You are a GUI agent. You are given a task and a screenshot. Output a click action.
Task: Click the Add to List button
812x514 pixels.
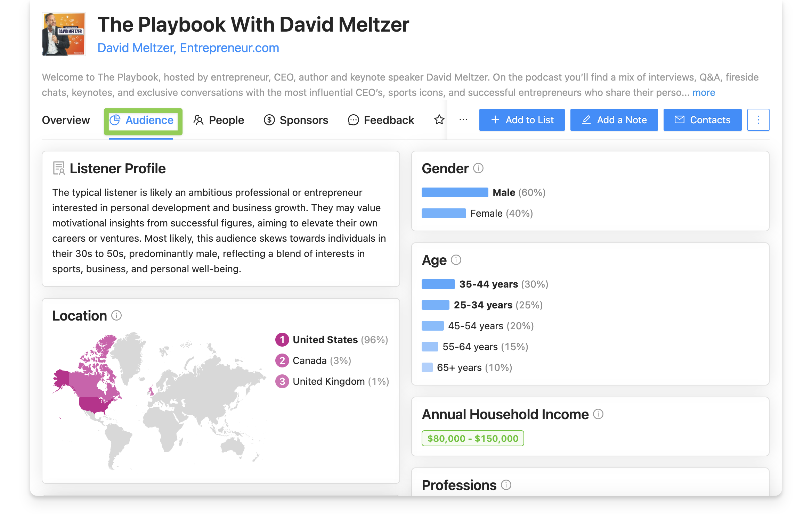tap(522, 120)
